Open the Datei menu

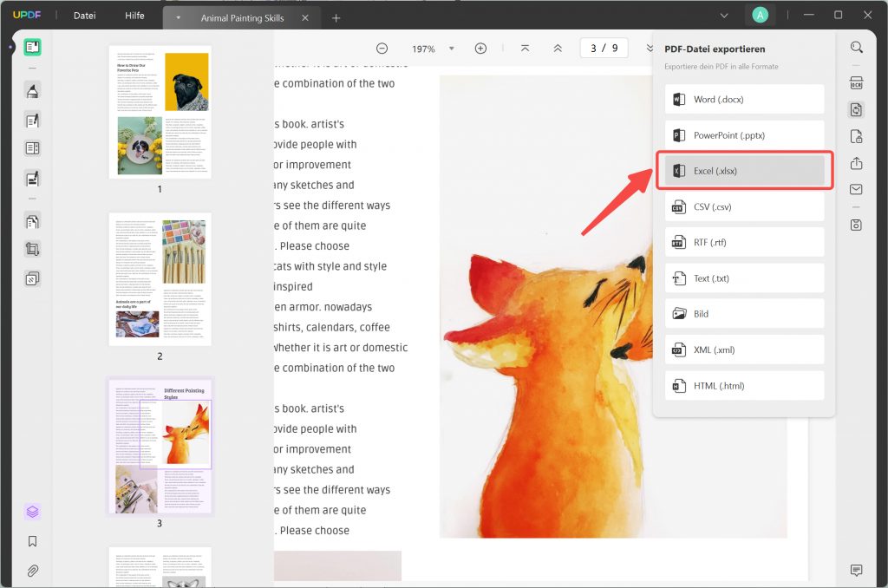pos(84,16)
